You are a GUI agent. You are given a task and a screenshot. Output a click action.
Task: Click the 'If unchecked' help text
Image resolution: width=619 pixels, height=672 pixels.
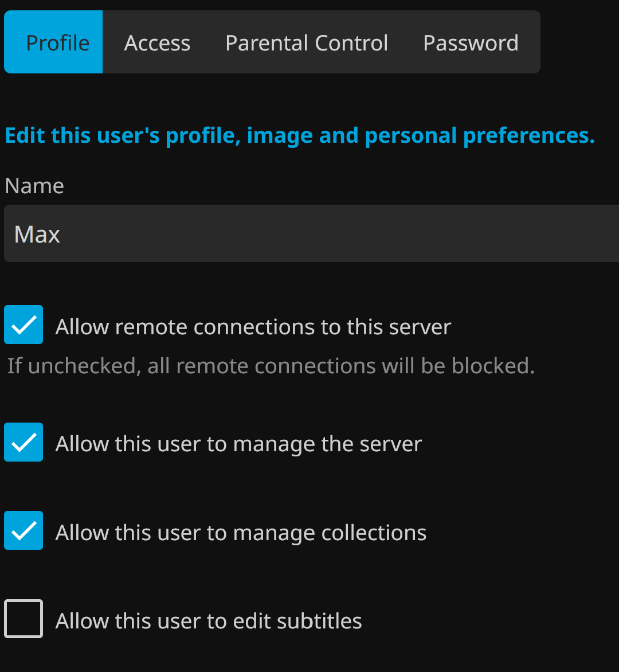pos(271,366)
